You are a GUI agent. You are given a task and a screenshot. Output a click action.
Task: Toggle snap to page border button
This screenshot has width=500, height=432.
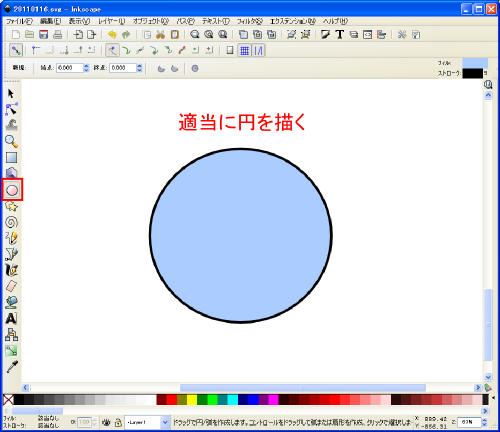point(230,50)
